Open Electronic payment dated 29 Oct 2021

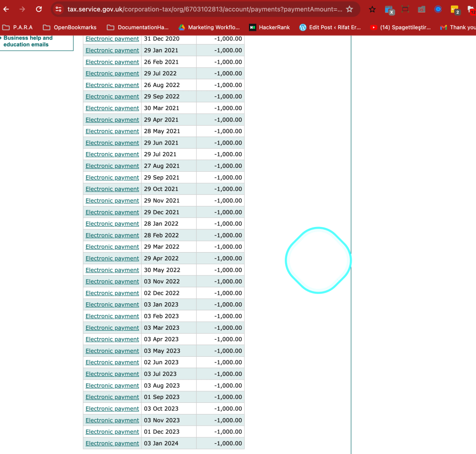click(x=112, y=189)
